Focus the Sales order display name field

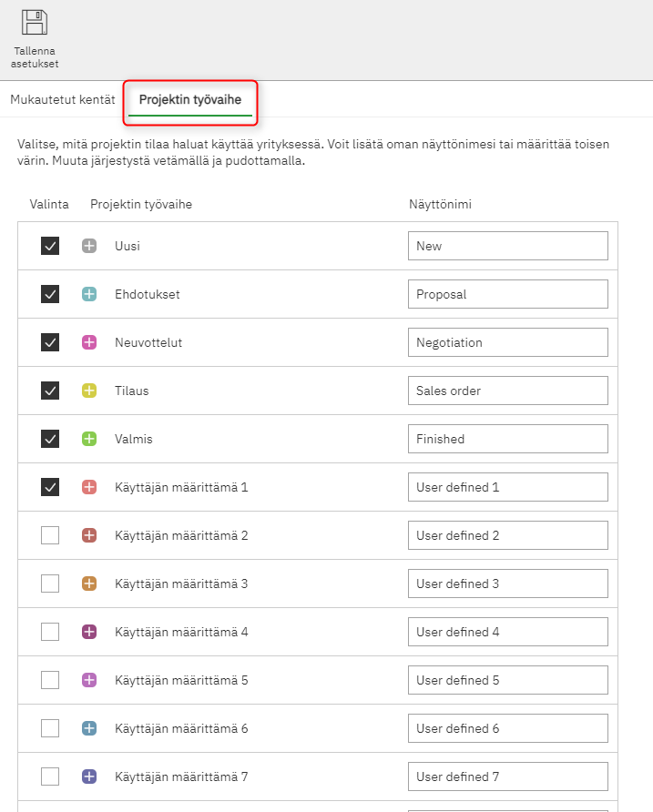coord(507,391)
